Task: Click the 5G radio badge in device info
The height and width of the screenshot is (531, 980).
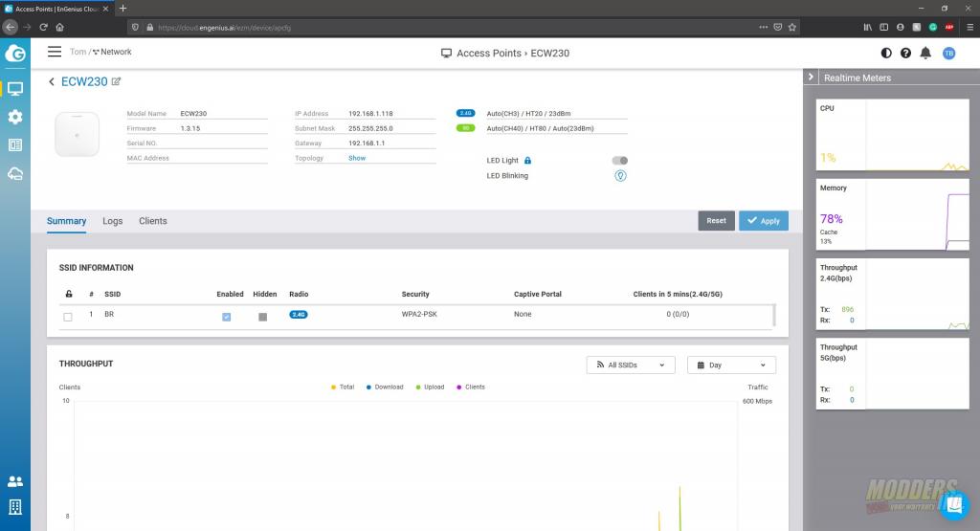Action: tap(466, 128)
